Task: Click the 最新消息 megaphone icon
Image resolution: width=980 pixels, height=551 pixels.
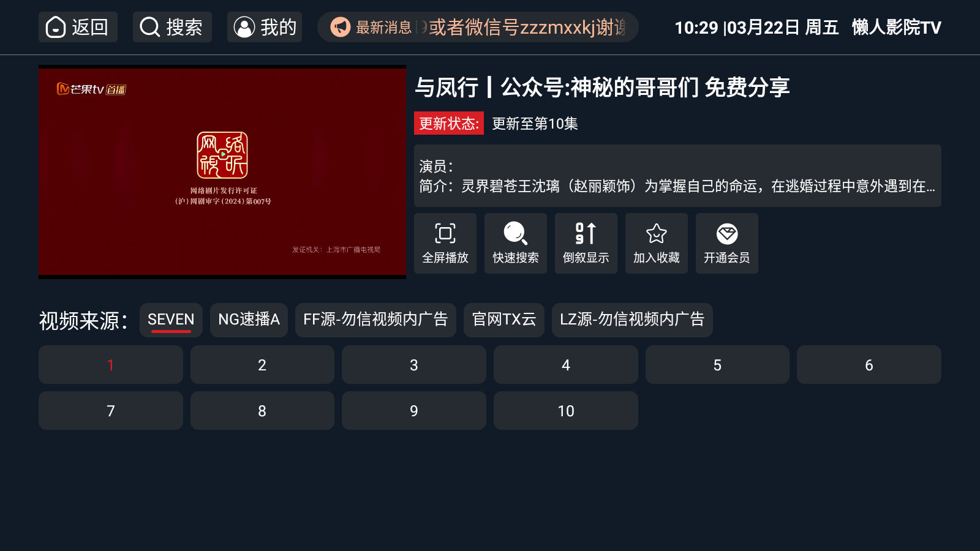Action: click(x=341, y=27)
